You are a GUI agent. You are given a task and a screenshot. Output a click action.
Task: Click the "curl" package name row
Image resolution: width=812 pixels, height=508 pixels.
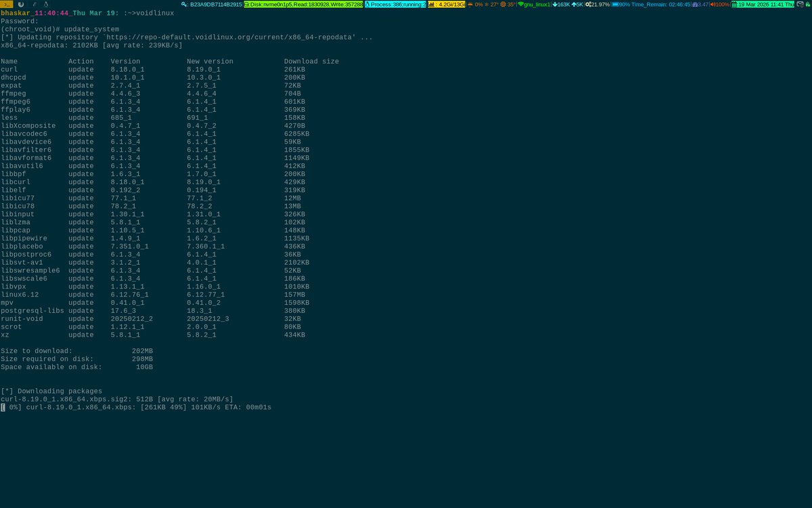[x=9, y=69]
